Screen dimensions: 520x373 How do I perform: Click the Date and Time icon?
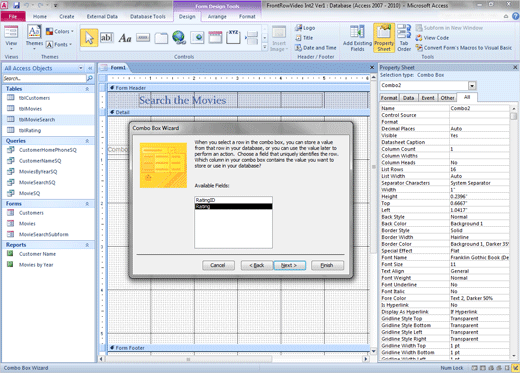click(298, 48)
